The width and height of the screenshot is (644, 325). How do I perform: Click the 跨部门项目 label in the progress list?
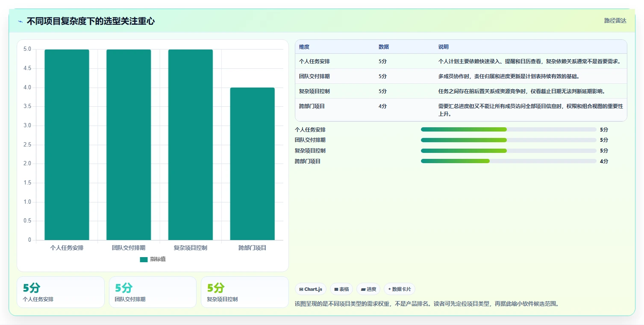tap(308, 161)
